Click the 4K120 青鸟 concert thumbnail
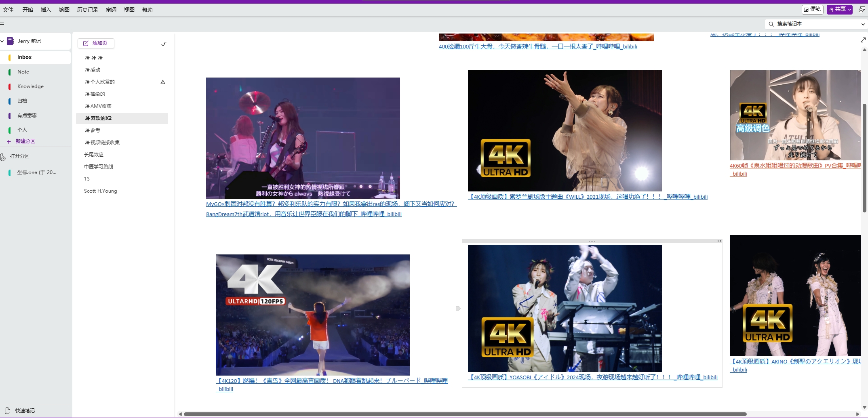The image size is (868, 418). click(312, 315)
